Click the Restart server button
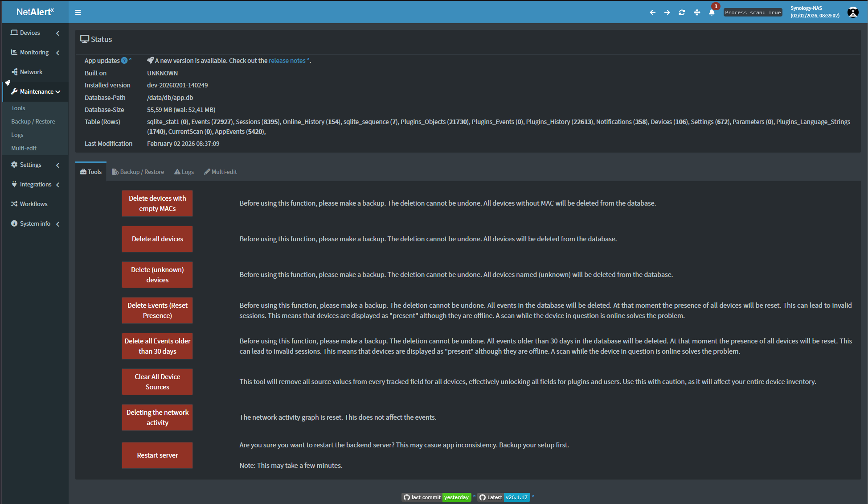868x504 pixels. tap(157, 455)
